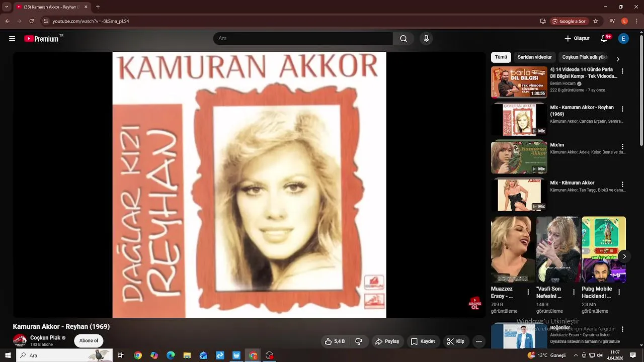Click Google'a Sor lens button
Image resolution: width=644 pixels, height=362 pixels.
(570, 21)
